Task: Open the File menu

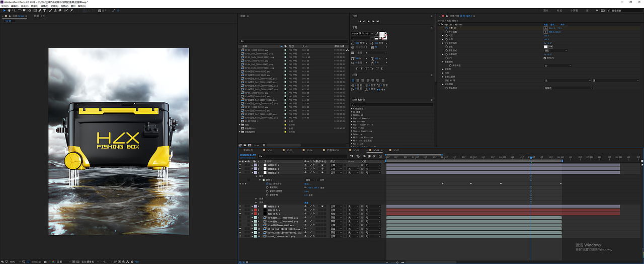Action: (5, 6)
